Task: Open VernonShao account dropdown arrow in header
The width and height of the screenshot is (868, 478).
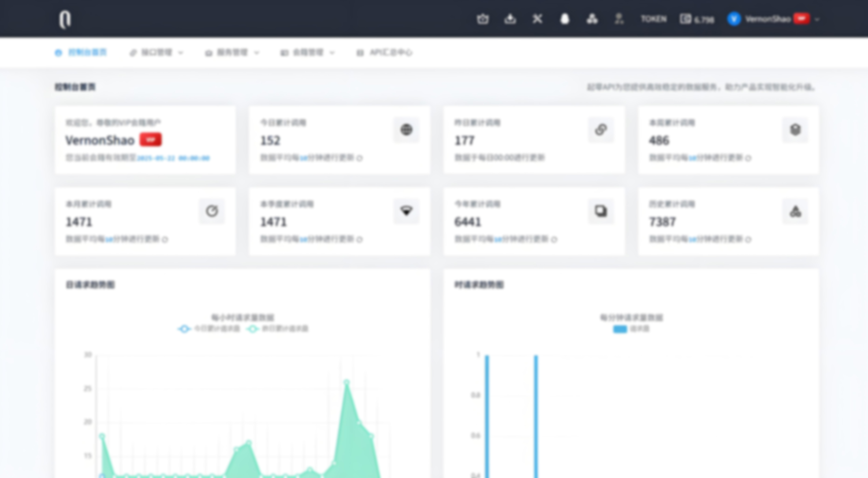Action: 817,19
